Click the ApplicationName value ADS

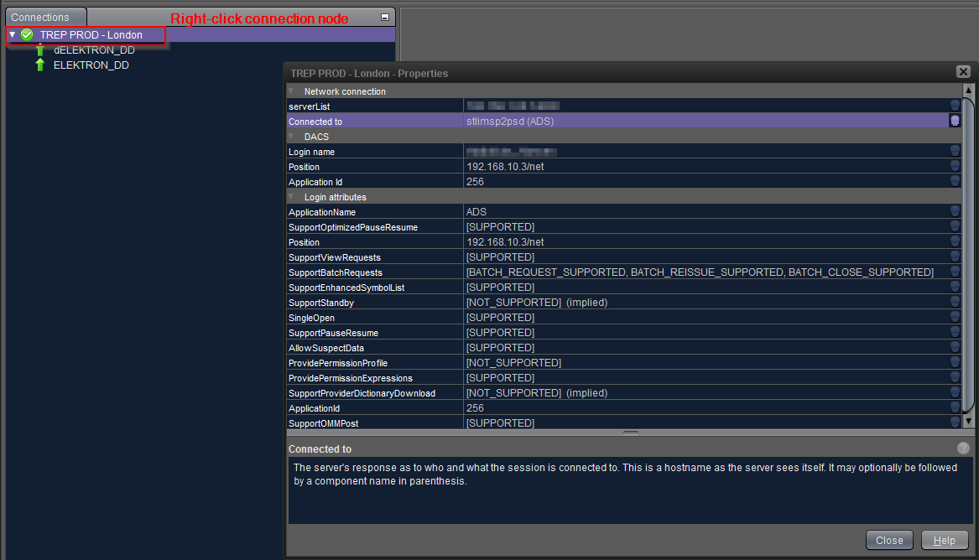(x=476, y=212)
